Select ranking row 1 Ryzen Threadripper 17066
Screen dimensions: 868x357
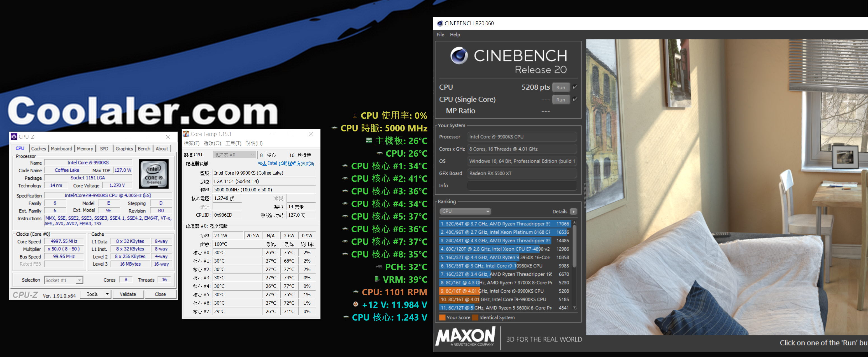pos(504,224)
